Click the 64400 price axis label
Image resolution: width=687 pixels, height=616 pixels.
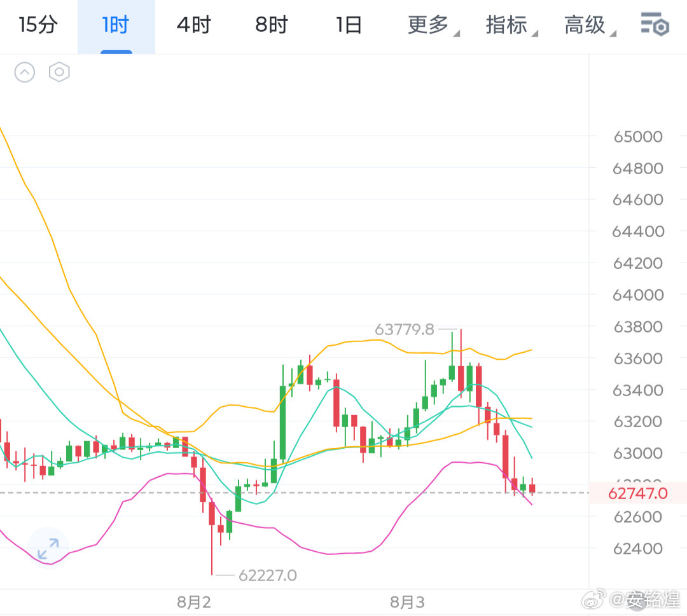pos(638,231)
